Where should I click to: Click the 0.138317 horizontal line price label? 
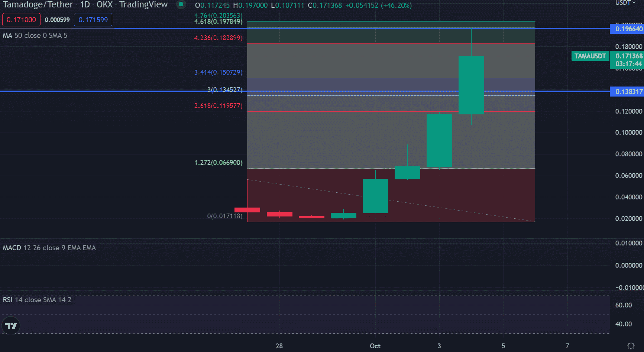(627, 91)
